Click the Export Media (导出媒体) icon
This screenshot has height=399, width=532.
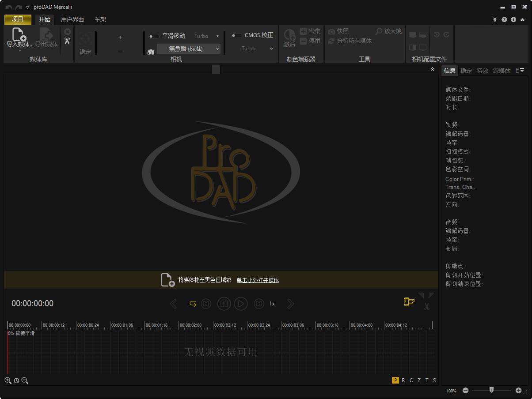pyautogui.click(x=46, y=34)
